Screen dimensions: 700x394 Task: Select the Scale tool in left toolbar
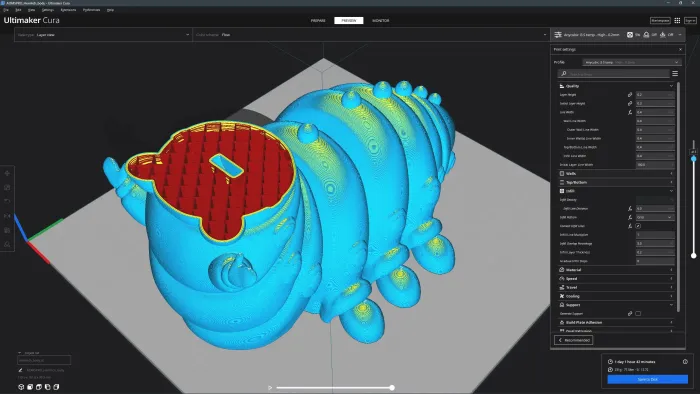[x=7, y=187]
